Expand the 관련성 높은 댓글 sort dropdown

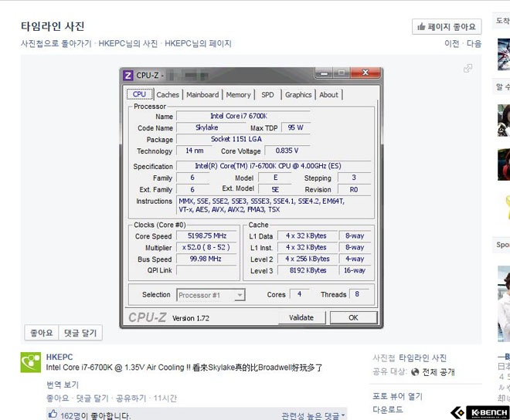click(313, 415)
